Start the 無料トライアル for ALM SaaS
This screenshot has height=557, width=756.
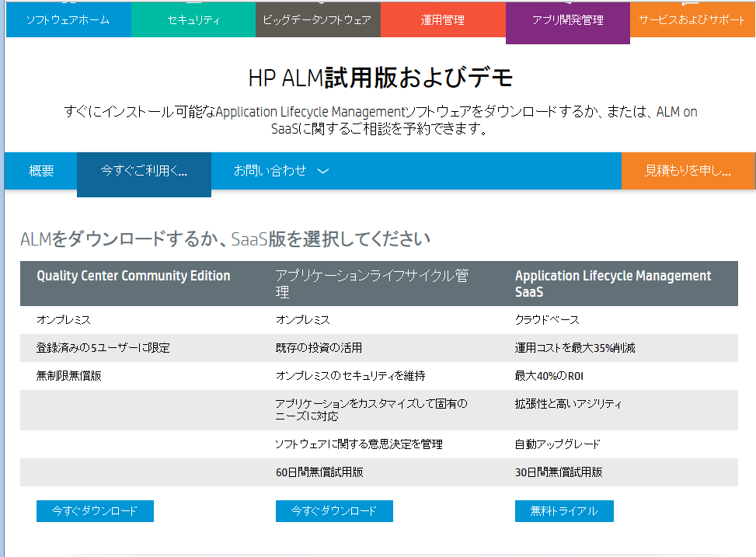click(564, 511)
